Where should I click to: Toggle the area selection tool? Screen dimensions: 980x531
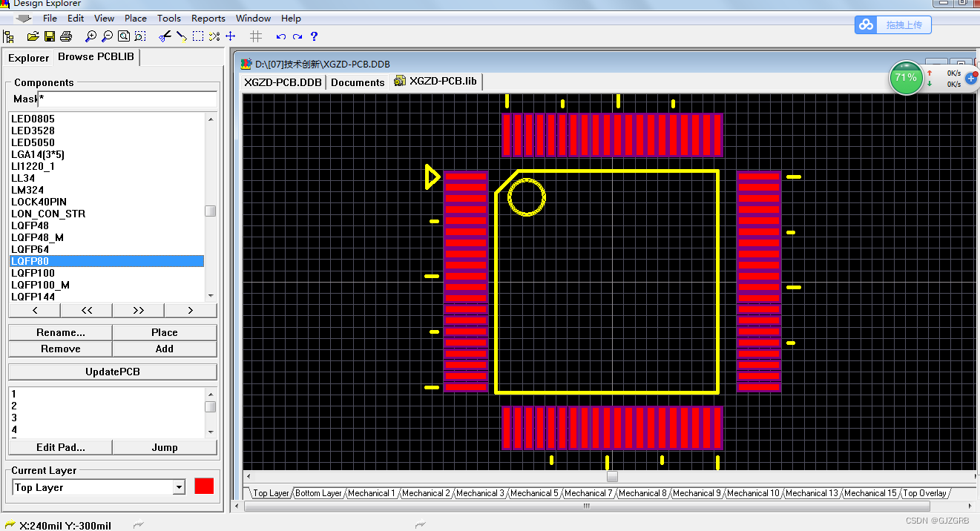coord(197,36)
